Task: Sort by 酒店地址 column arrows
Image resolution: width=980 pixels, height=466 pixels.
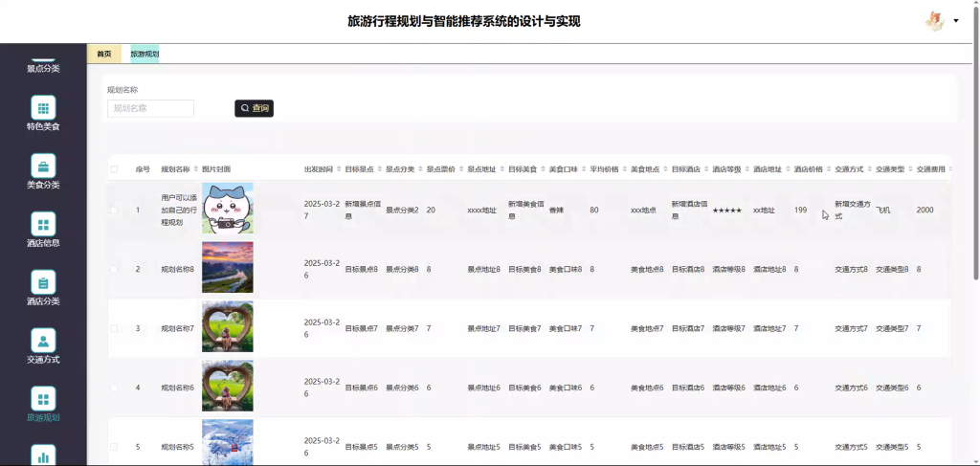Action: coord(789,169)
